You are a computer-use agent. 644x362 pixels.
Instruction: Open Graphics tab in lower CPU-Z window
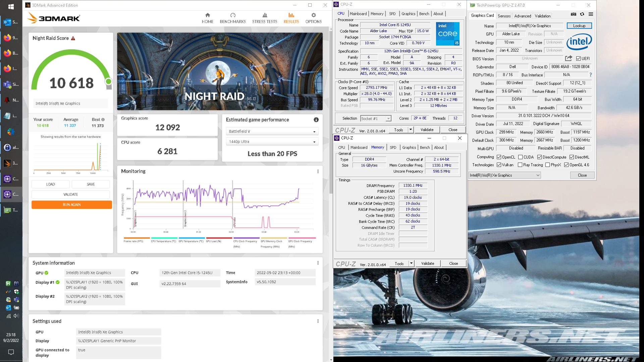pos(409,147)
